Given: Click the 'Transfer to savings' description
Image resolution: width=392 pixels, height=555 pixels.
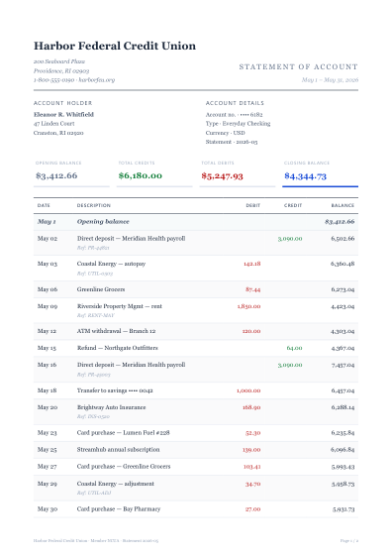Looking at the screenshot, I should point(115,390).
